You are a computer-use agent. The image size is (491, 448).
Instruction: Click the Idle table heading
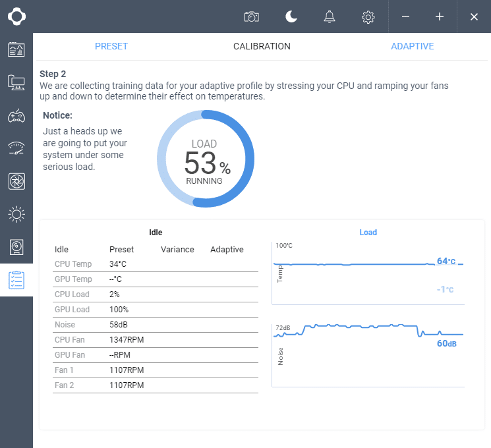[x=156, y=233]
